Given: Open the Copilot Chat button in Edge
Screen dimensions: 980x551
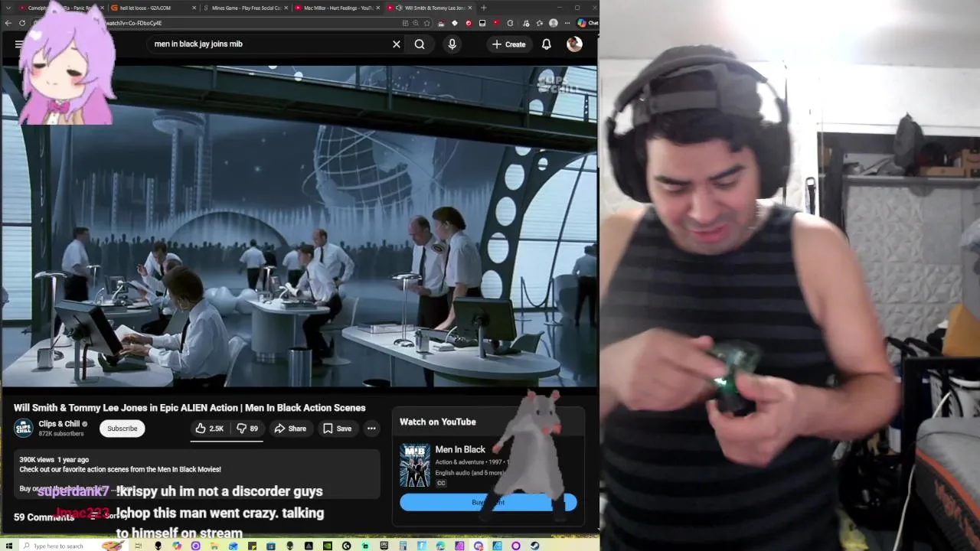Looking at the screenshot, I should (x=587, y=23).
